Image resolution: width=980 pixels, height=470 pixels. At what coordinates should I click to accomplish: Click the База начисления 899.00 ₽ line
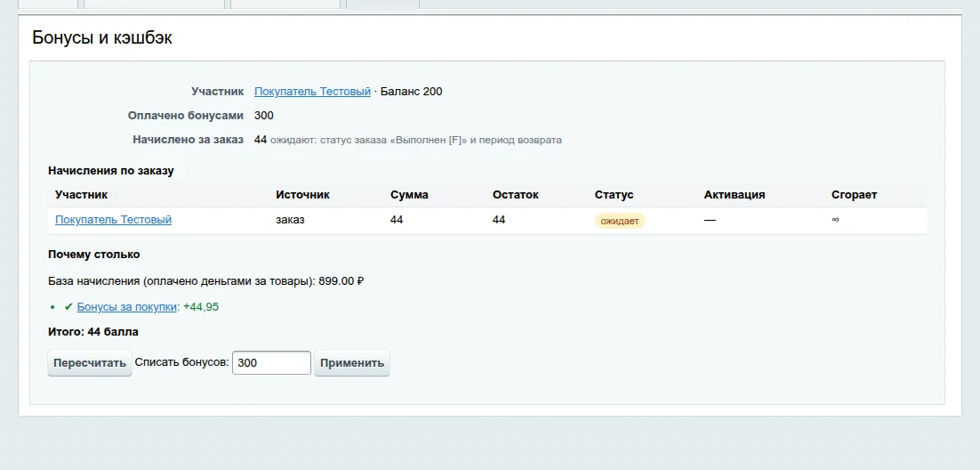pos(206,281)
